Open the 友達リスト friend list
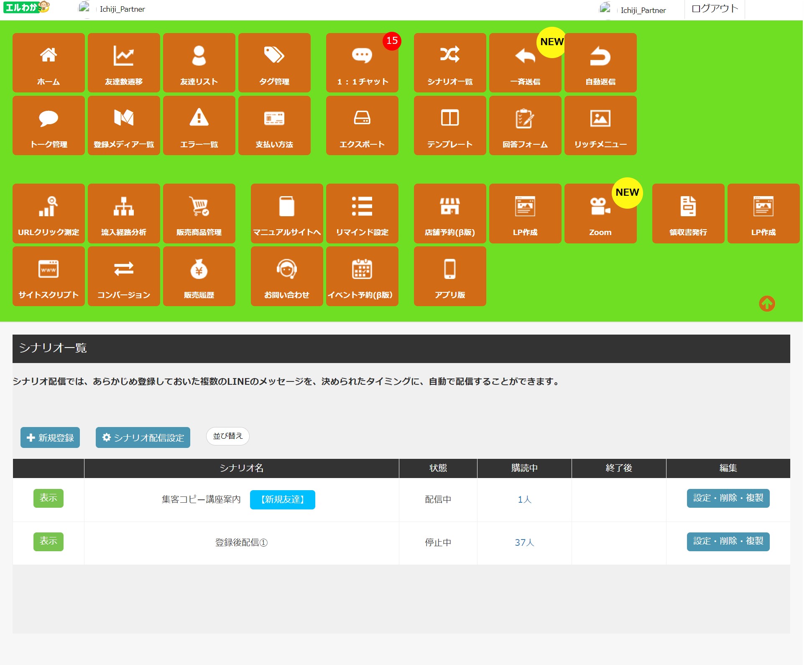The height and width of the screenshot is (665, 812). (x=199, y=63)
